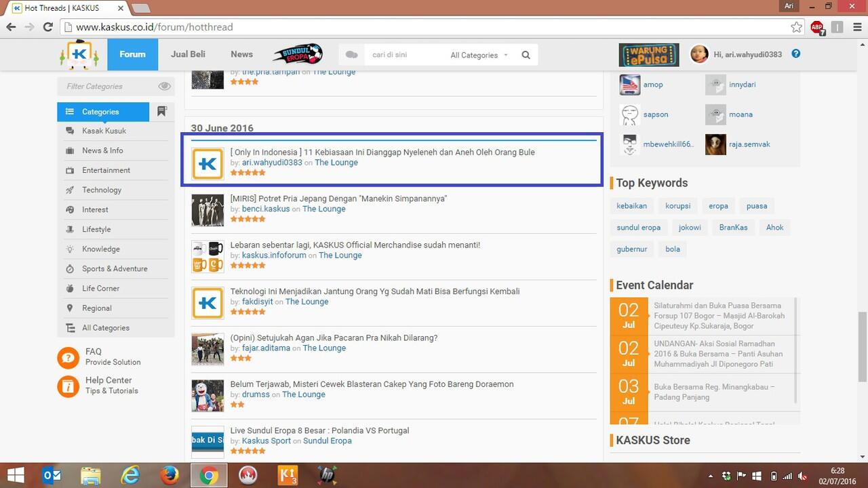The height and width of the screenshot is (488, 868).
Task: Open event Silaturahmi dan Buka Puasa Bersama
Action: (719, 316)
